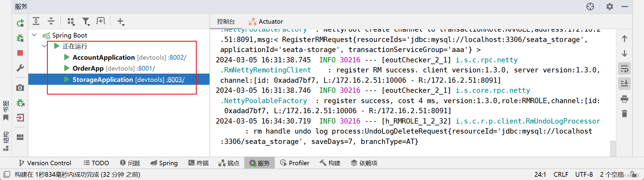Viewport: 644px width, 180px height.
Task: Clear console with trash icon
Action: tap(624, 113)
